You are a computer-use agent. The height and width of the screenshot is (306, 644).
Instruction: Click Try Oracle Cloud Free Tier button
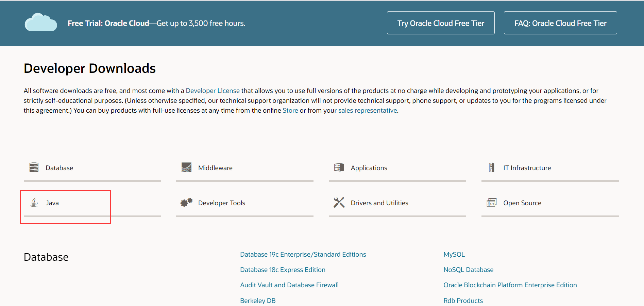point(441,23)
